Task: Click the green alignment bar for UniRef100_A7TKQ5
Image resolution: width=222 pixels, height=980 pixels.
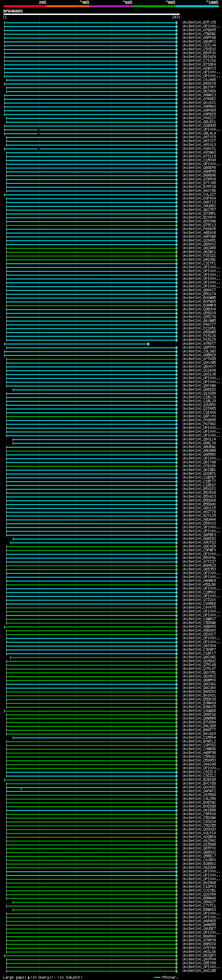Action: (92, 359)
